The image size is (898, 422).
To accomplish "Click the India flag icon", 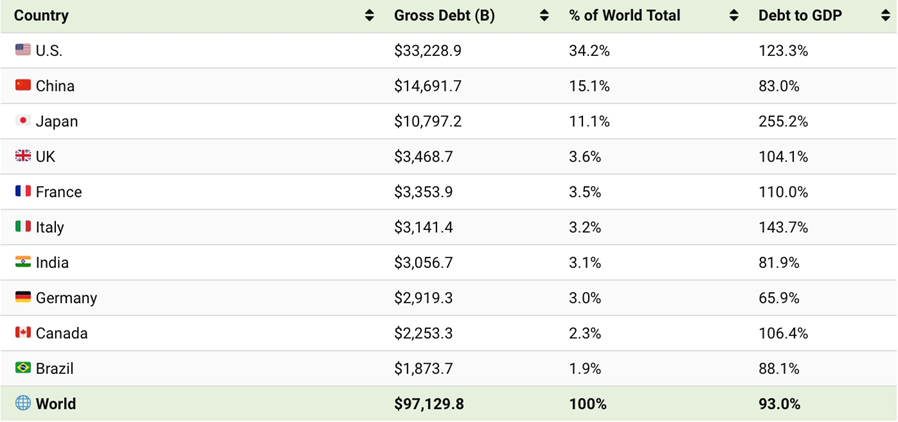I will 23,262.
